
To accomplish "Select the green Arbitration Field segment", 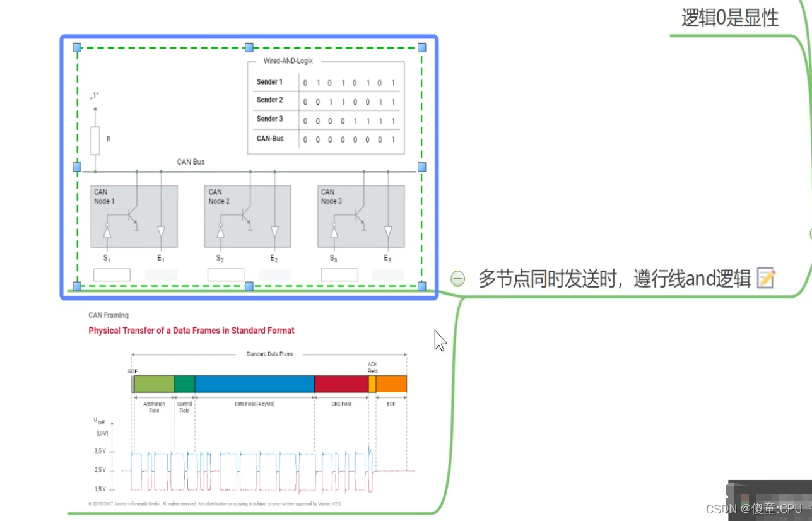I will coord(154,383).
